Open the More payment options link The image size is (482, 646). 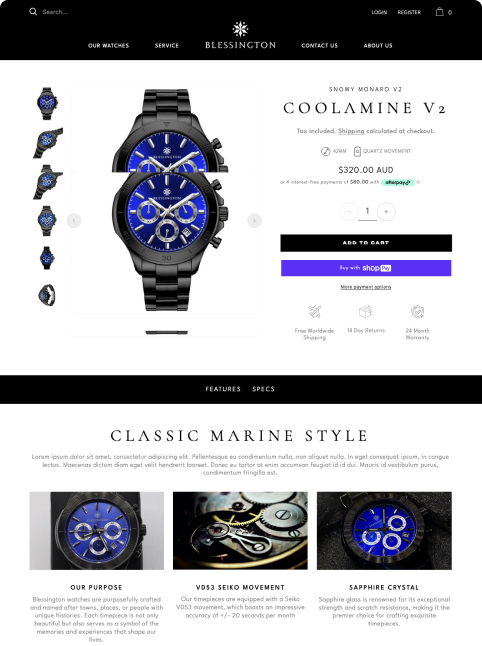point(366,287)
